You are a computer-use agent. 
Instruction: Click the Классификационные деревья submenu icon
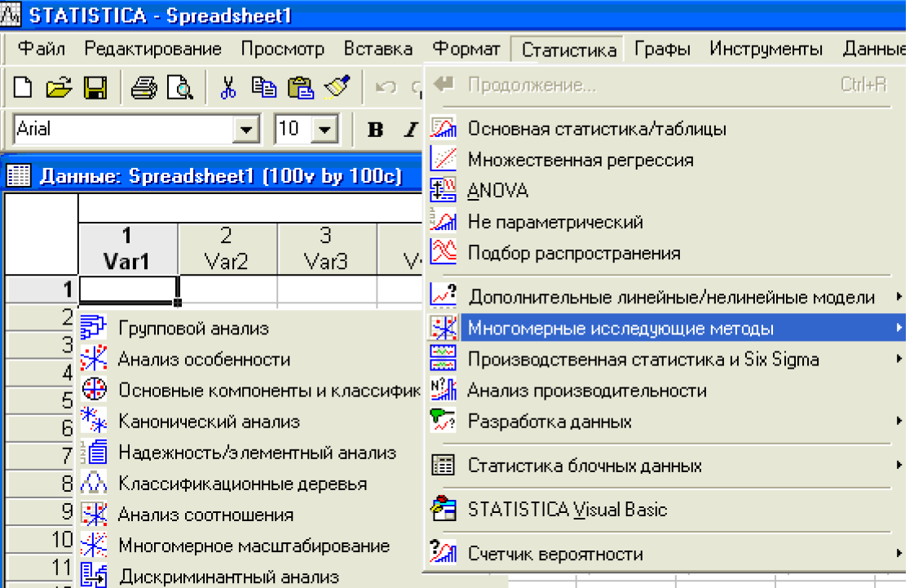click(x=93, y=483)
